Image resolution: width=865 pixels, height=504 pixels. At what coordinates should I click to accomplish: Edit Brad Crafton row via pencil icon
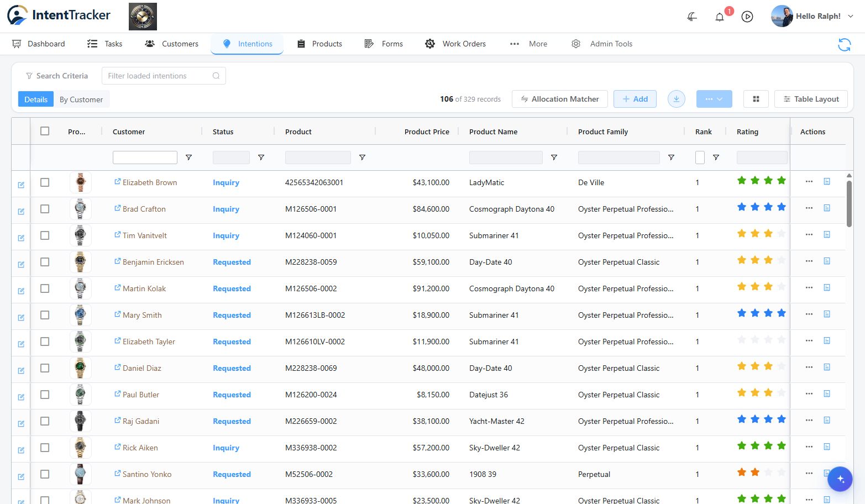[21, 212]
